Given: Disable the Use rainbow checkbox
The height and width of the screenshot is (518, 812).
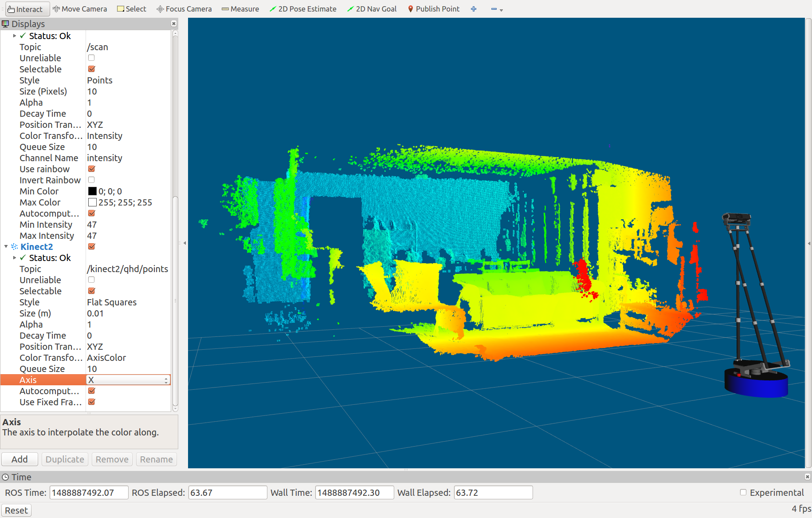Looking at the screenshot, I should pos(91,169).
